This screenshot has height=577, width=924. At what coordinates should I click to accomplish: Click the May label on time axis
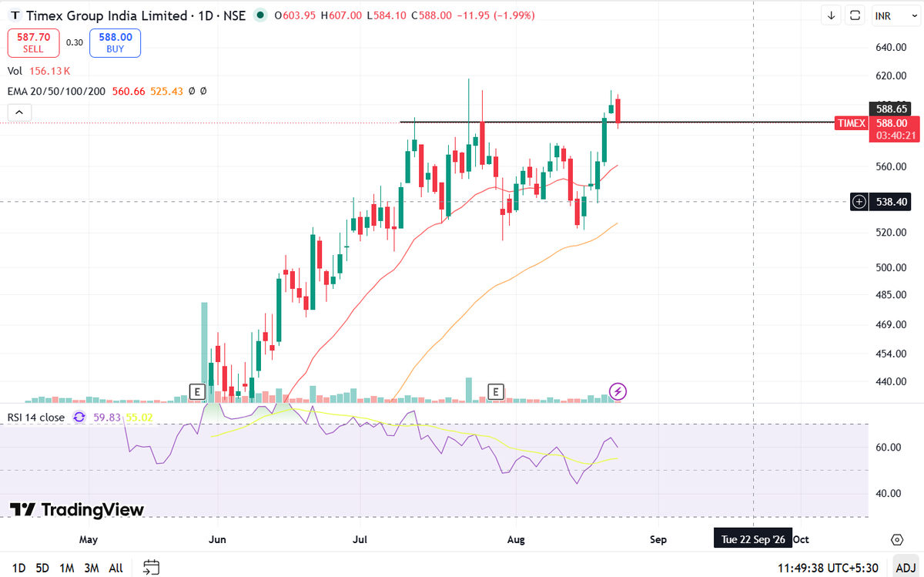pyautogui.click(x=89, y=540)
